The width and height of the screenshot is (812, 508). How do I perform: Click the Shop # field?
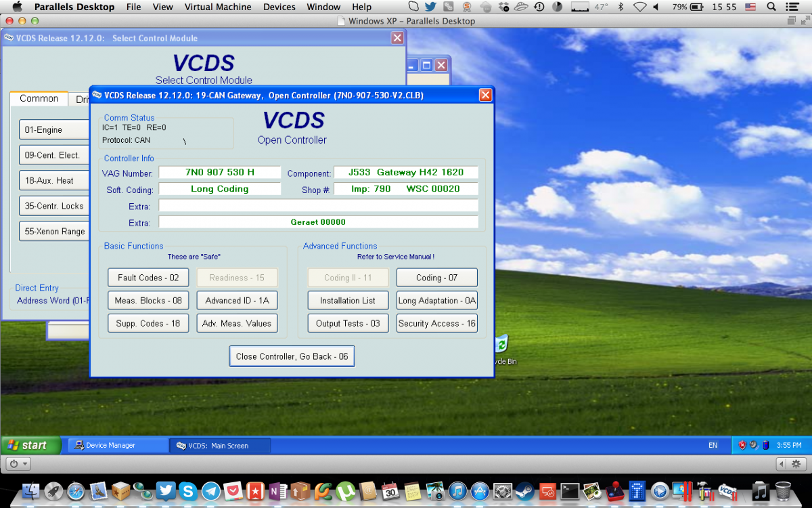406,189
